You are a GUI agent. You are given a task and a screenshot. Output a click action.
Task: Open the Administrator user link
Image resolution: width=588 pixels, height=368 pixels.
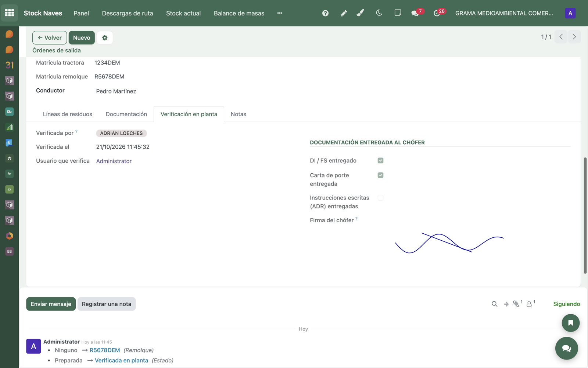tap(114, 161)
